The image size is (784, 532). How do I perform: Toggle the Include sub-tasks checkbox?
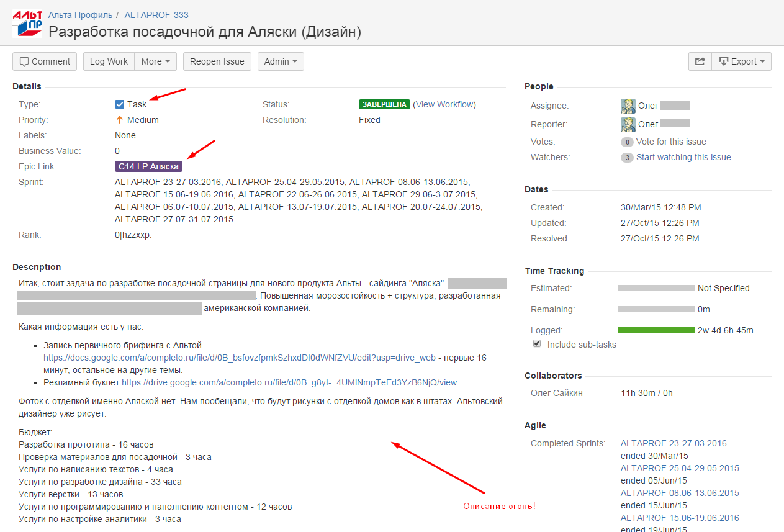click(x=537, y=344)
